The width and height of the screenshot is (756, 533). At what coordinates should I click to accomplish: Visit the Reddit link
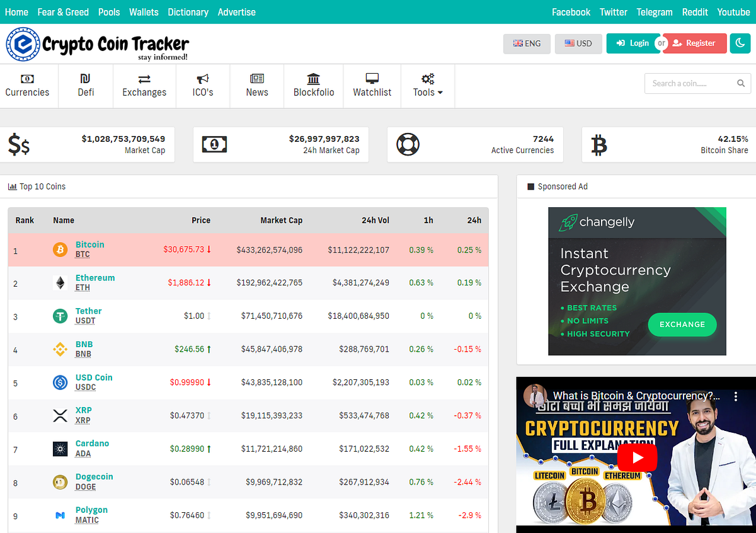695,12
